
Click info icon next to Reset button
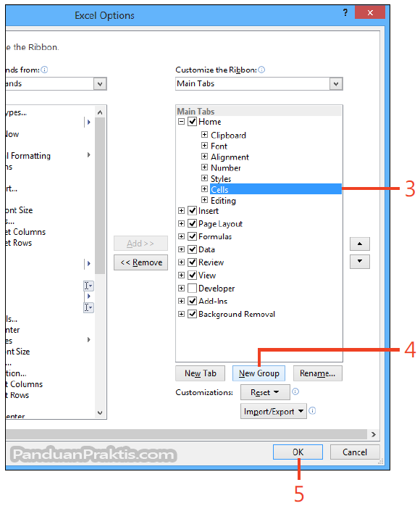pos(295,391)
